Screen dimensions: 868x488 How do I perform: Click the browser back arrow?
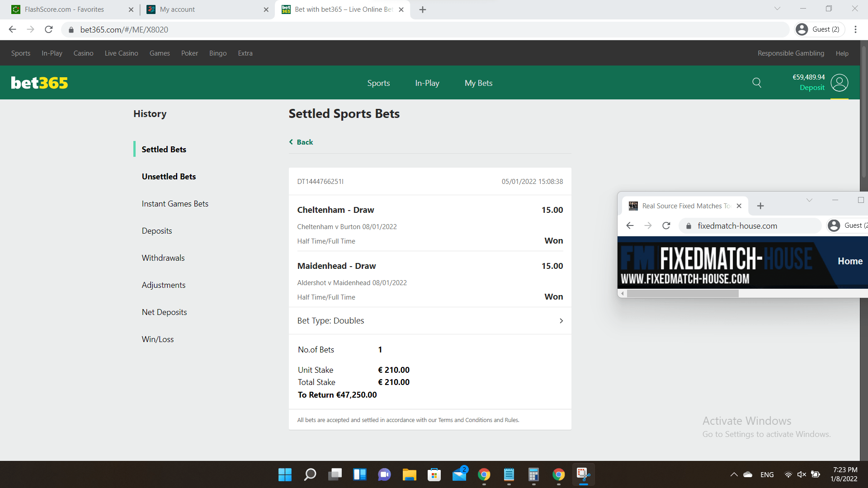click(x=12, y=29)
